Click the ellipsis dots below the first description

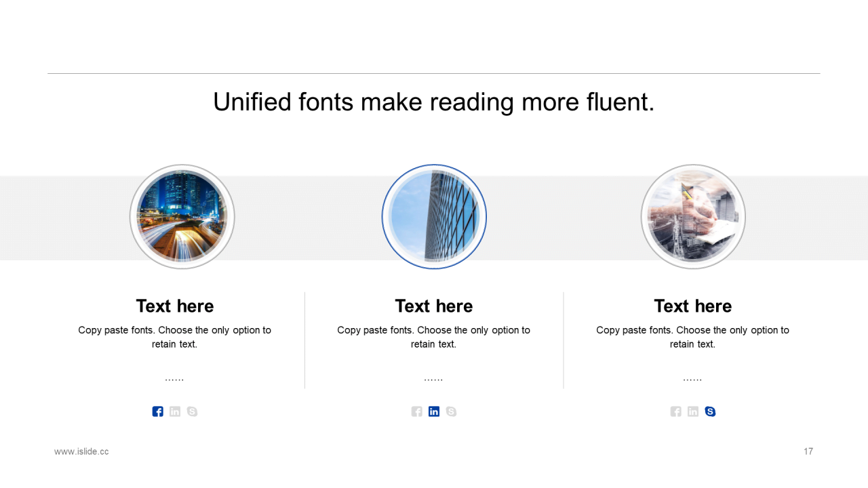coord(174,380)
